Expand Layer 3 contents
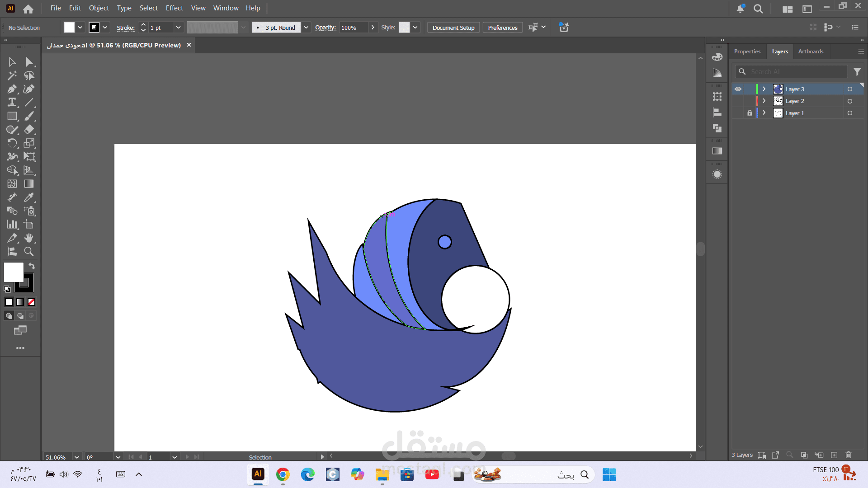The height and width of the screenshot is (488, 868). point(764,89)
